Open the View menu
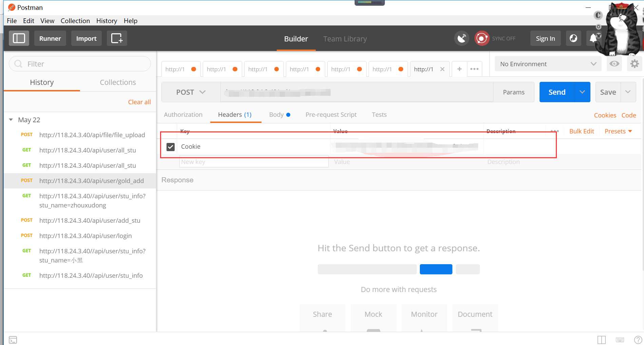Image resolution: width=644 pixels, height=345 pixels. tap(47, 21)
